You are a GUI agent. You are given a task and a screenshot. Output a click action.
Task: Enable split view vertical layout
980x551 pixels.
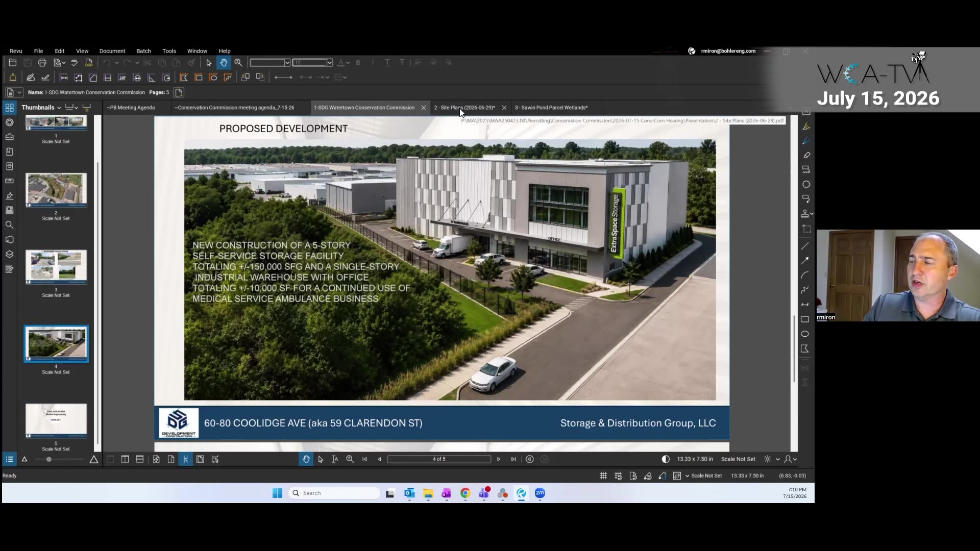click(125, 459)
